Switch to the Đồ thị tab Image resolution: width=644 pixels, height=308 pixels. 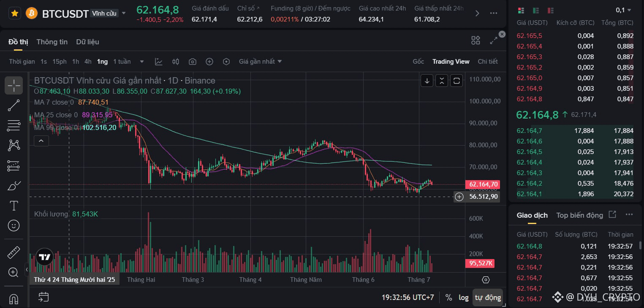click(x=18, y=42)
